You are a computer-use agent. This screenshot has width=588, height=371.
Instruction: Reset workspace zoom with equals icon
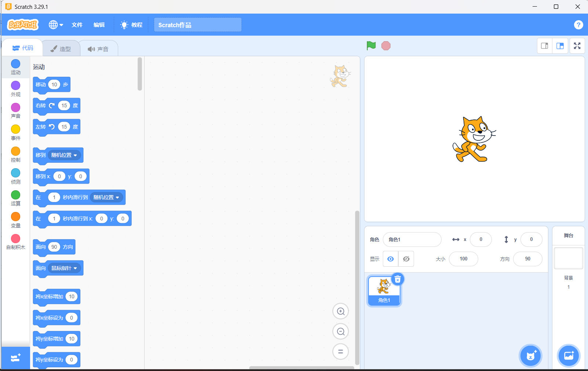(x=341, y=352)
